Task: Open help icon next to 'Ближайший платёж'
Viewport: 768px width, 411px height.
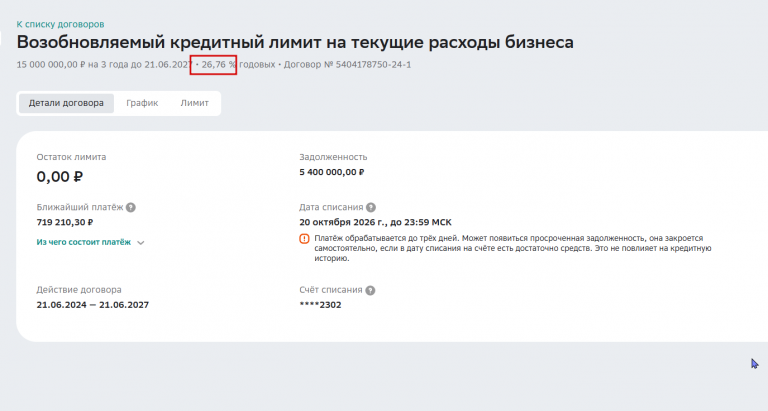Action: point(131,207)
